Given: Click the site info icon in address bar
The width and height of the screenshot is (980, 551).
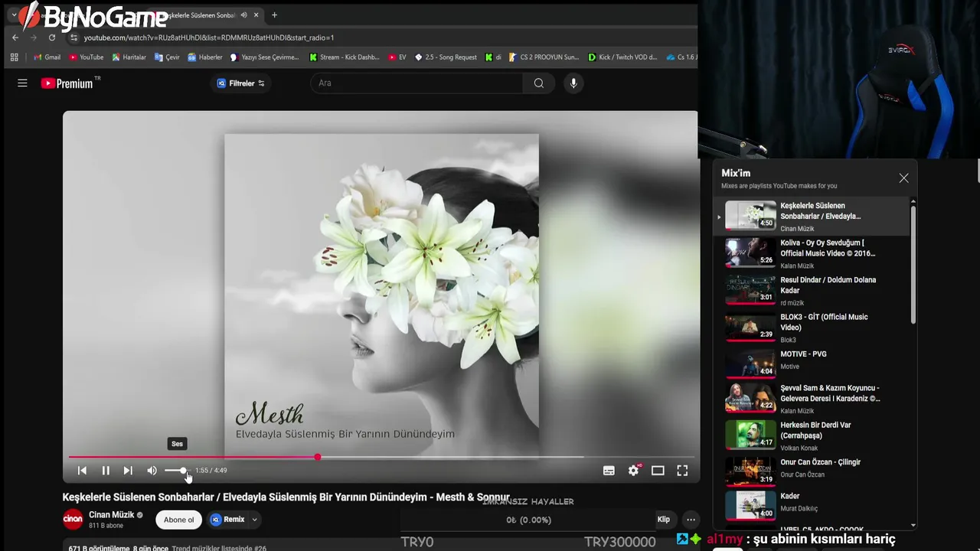Looking at the screenshot, I should point(73,37).
